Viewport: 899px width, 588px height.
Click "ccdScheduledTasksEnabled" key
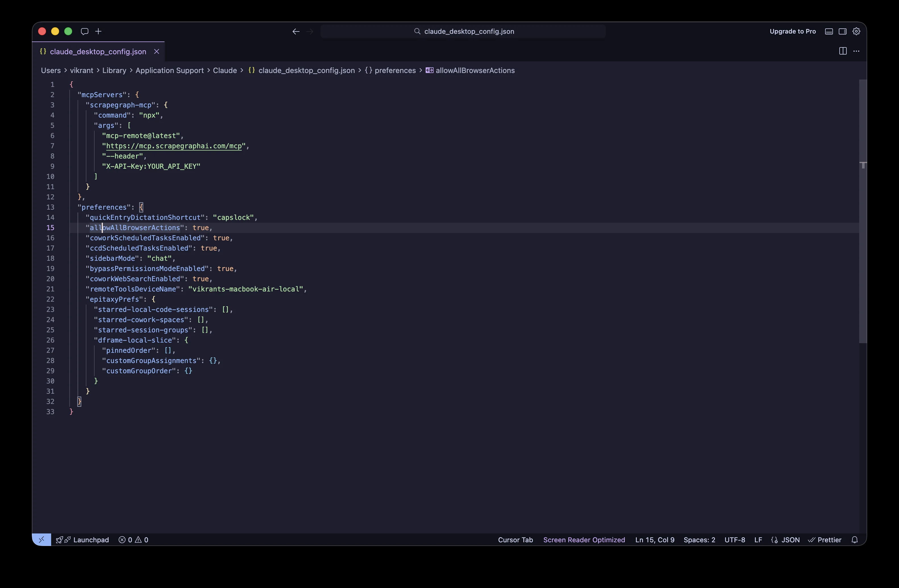(139, 248)
